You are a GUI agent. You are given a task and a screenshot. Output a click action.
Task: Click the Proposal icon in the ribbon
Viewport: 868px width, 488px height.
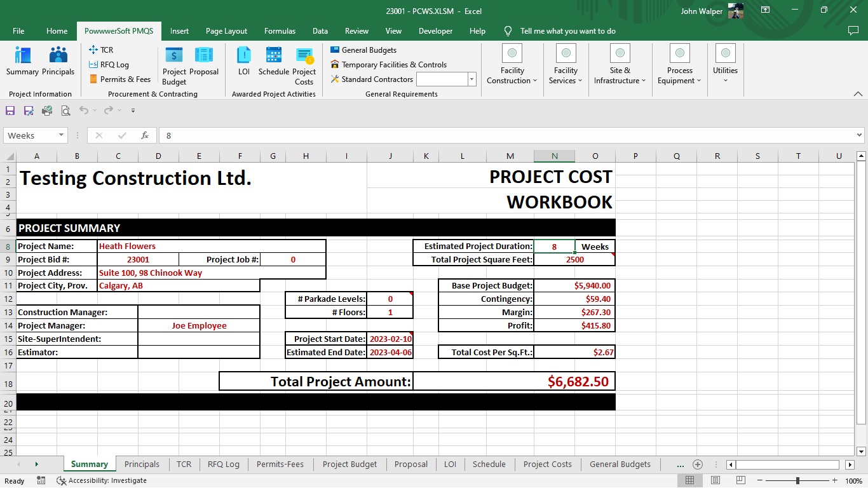(x=204, y=62)
